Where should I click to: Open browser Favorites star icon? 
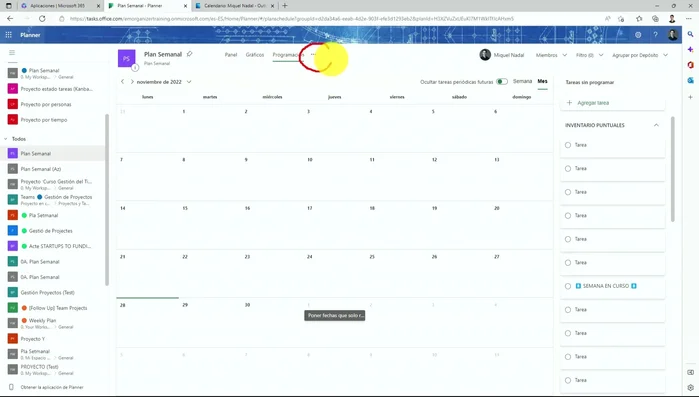coord(639,19)
